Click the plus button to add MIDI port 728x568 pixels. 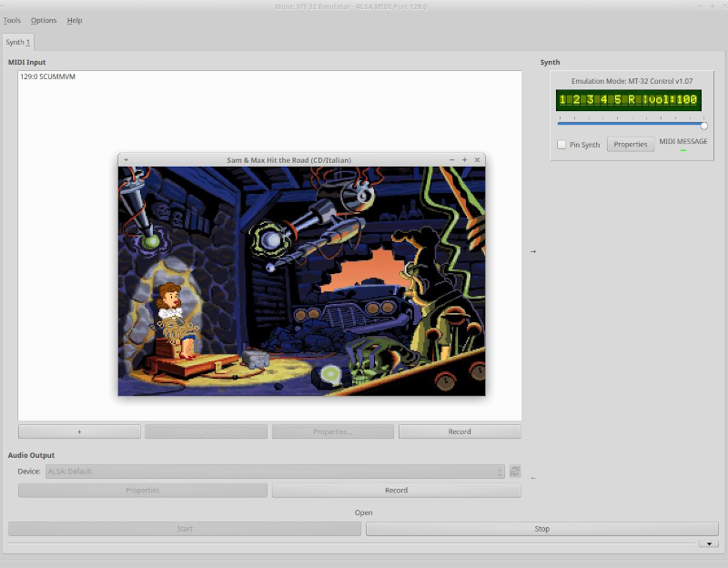pyautogui.click(x=79, y=431)
